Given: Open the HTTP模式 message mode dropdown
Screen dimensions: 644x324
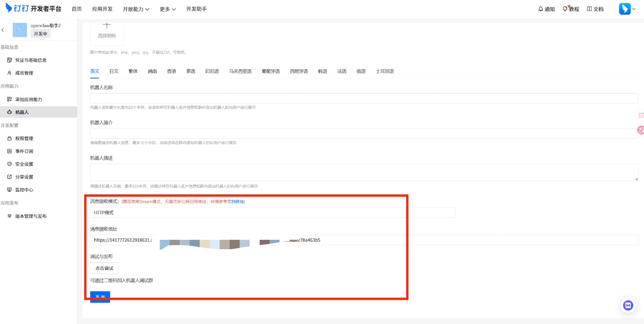Looking at the screenshot, I should pyautogui.click(x=273, y=212).
